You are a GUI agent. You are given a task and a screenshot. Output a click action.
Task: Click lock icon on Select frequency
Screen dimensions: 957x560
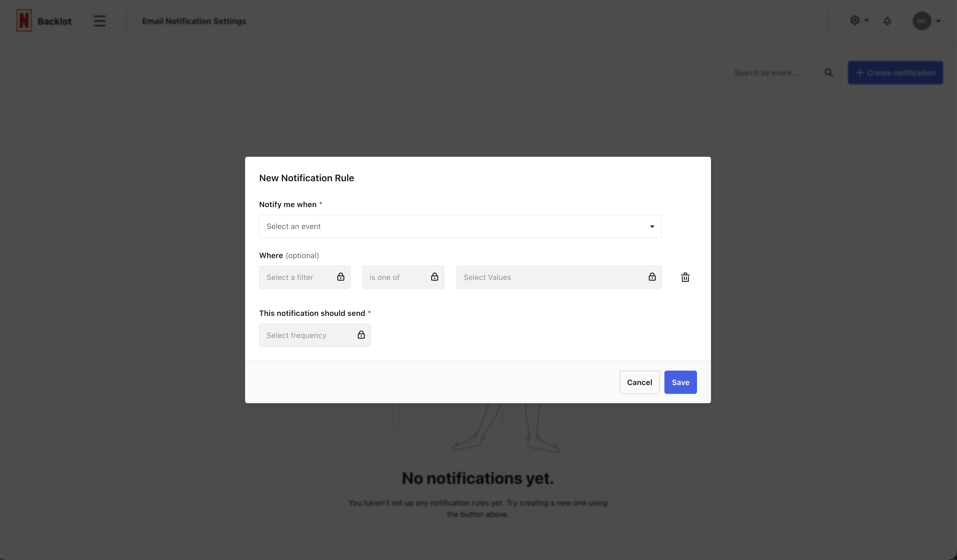point(361,335)
